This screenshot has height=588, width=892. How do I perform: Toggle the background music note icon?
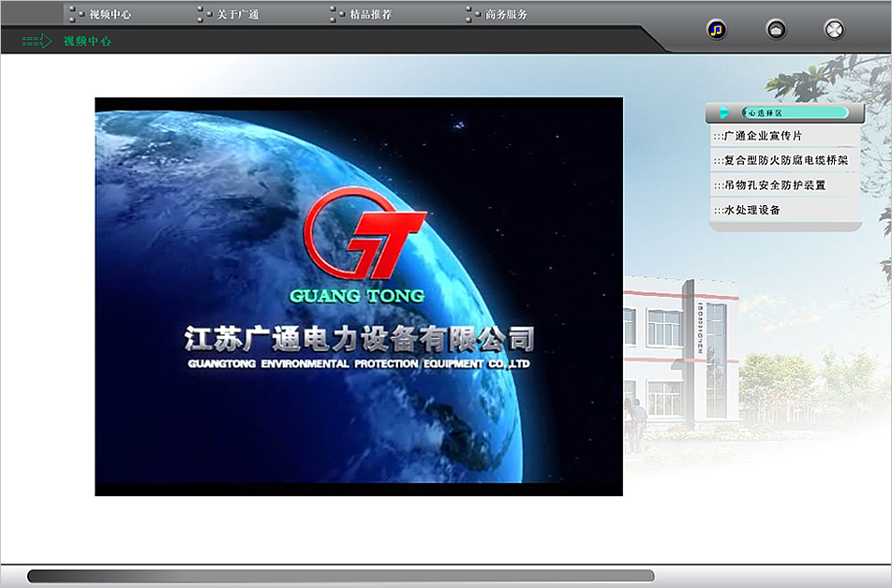pos(717,30)
